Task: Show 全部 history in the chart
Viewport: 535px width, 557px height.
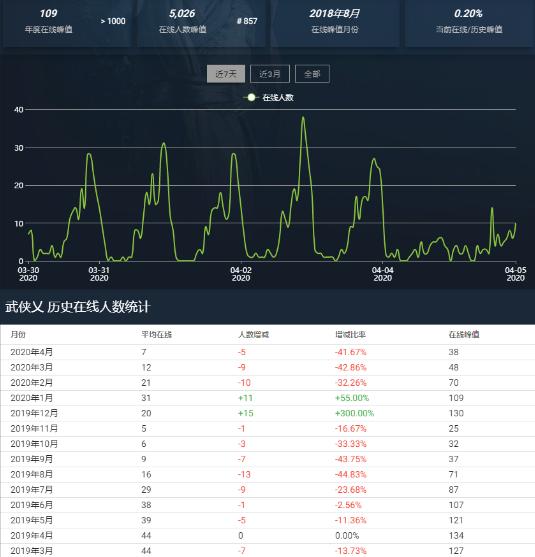Action: 312,74
